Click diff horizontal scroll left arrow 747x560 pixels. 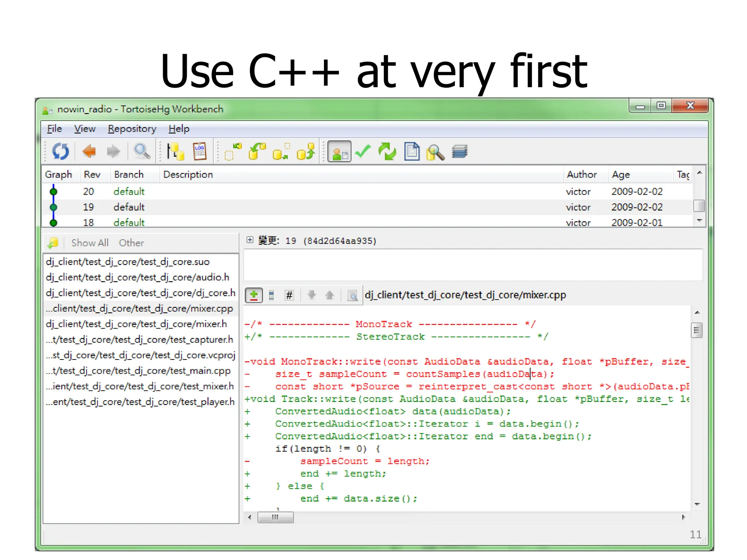tap(250, 517)
